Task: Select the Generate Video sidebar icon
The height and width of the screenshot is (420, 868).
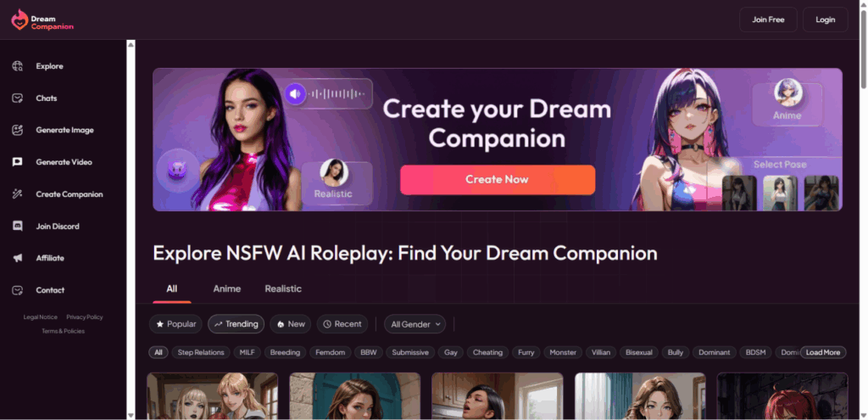Action: (18, 162)
